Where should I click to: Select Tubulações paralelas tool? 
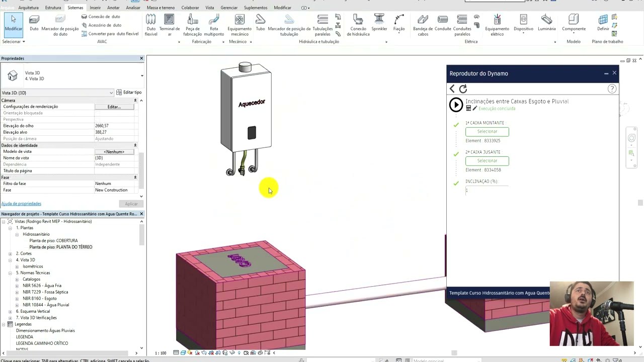pos(323,25)
